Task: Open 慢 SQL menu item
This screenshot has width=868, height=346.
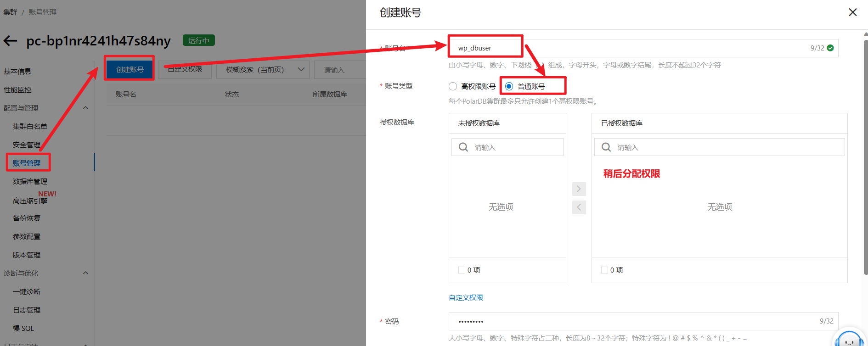Action: (23, 328)
